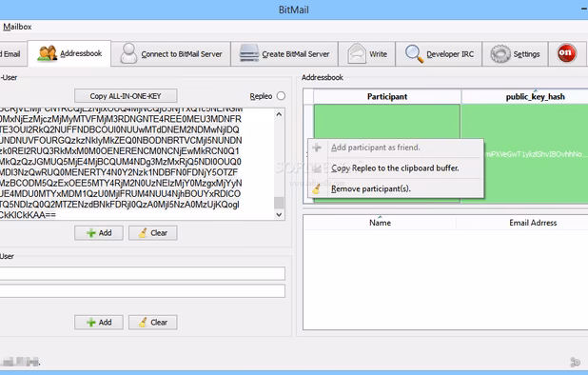The image size is (588, 375).
Task: Click the key text area scroll up arrow
Action: click(279, 114)
